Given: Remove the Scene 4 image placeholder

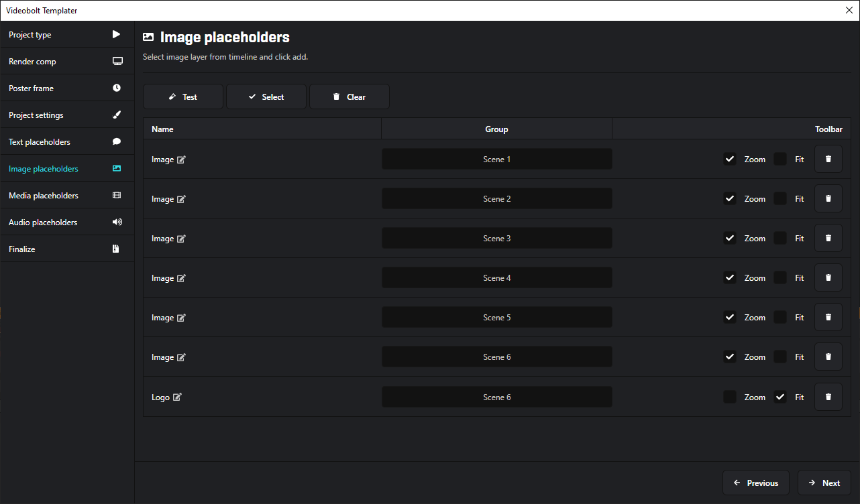Looking at the screenshot, I should pos(828,278).
